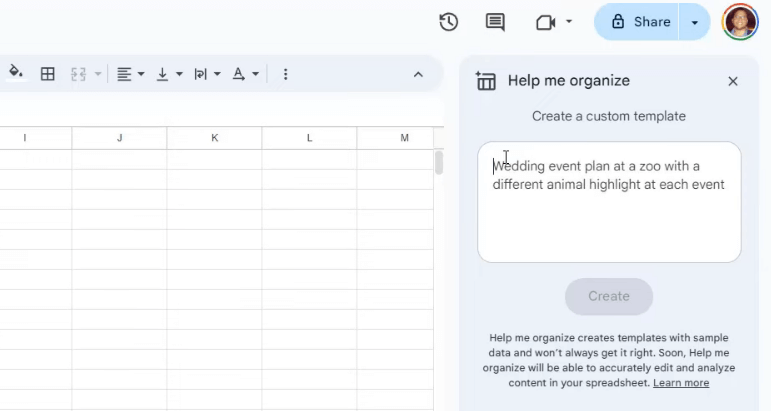Screen dimensions: 771x411
Task: Open the three-dot More toolbar menu
Action: (x=285, y=74)
